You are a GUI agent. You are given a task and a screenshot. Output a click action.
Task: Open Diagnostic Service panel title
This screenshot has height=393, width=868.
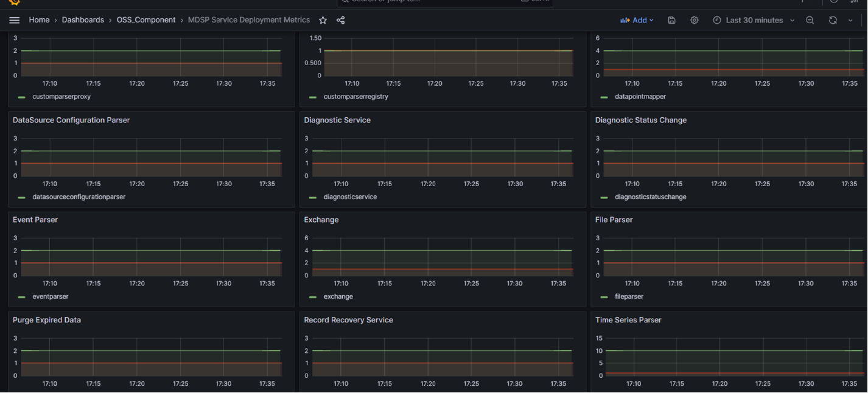tap(337, 120)
